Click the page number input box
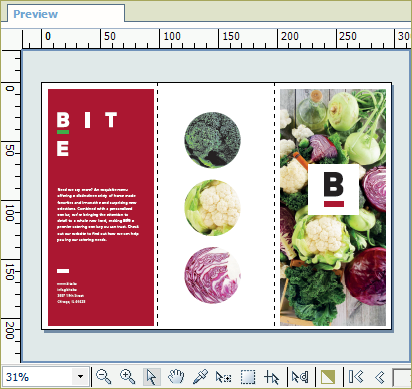412x389 pixels. pyautogui.click(x=402, y=377)
